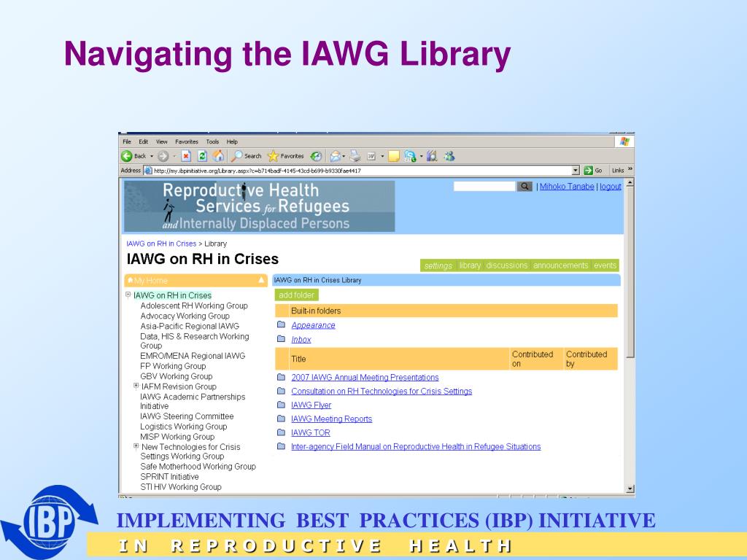Image resolution: width=747 pixels, height=560 pixels.
Task: Click the Inbox folder icon
Action: pos(281,339)
